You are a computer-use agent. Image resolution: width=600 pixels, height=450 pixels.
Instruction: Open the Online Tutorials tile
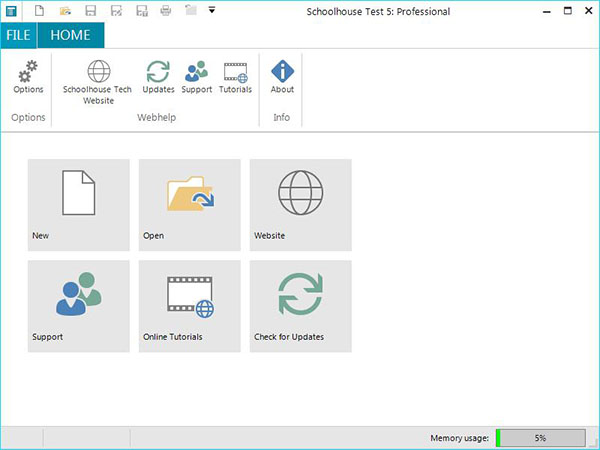pyautogui.click(x=190, y=305)
